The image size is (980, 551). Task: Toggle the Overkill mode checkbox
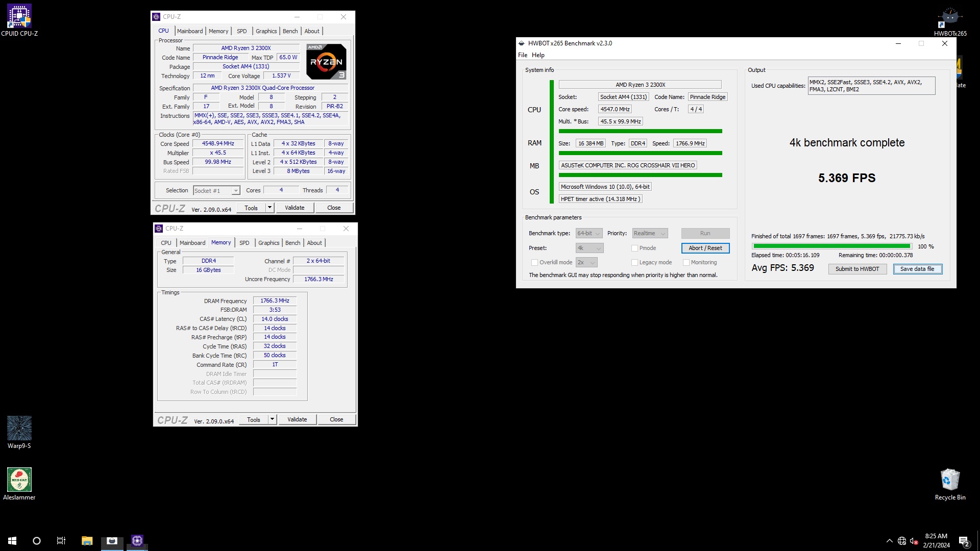pyautogui.click(x=534, y=263)
